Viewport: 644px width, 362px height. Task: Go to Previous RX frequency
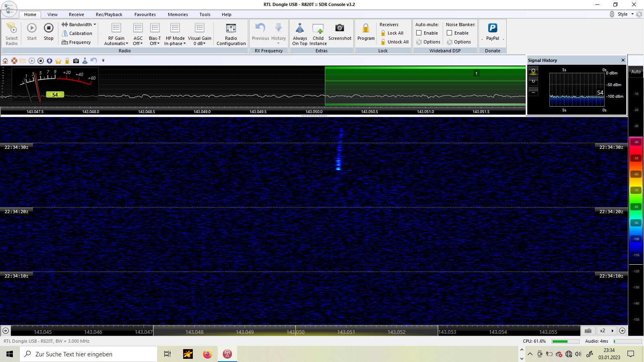(x=260, y=32)
